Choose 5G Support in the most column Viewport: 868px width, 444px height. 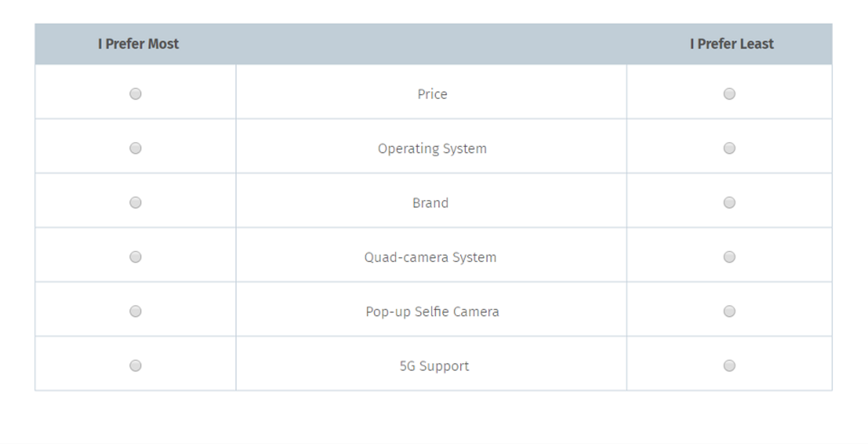[x=136, y=365]
